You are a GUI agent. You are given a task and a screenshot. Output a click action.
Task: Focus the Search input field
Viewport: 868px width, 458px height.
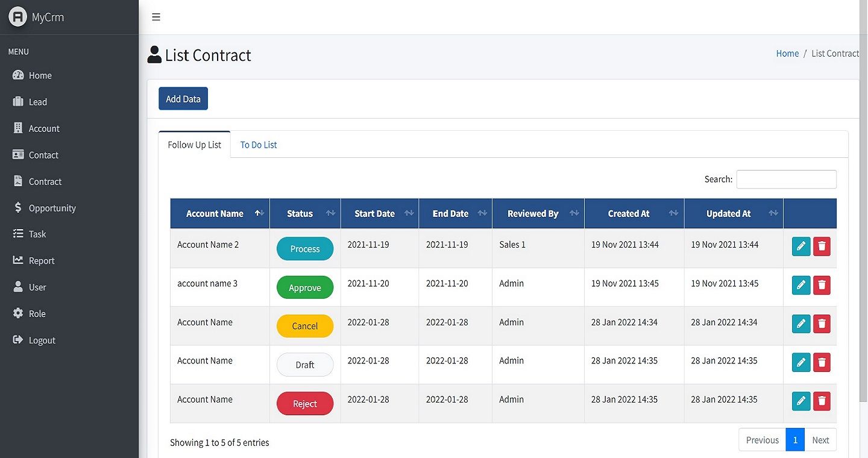[x=787, y=179]
